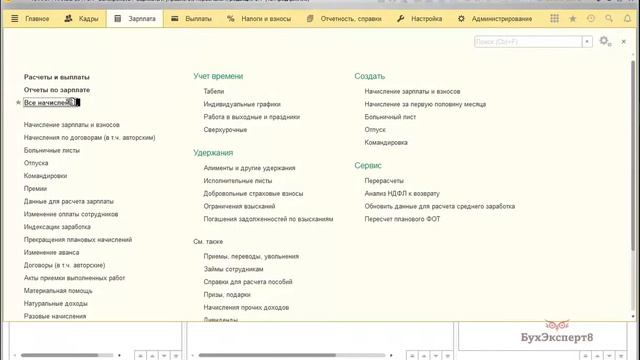Image resolution: width=640 pixels, height=360 pixels.
Task: Open Индексации заработка
Action: 57,227
